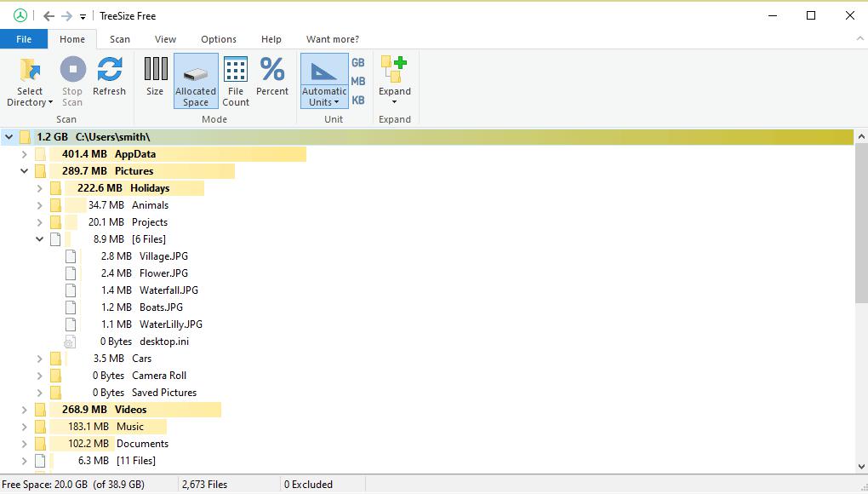Toggle Automatic Units setting
This screenshot has width=868, height=494.
[323, 77]
